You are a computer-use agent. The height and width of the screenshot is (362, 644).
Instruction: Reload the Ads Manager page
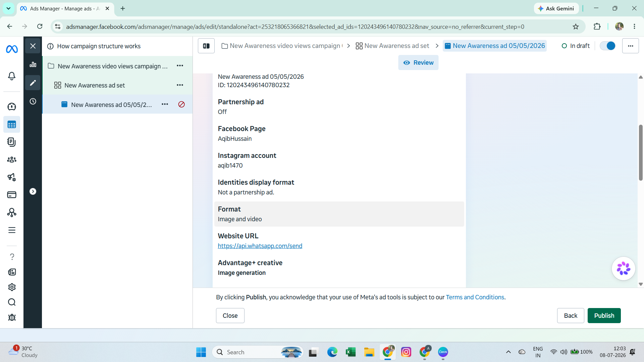coord(40,26)
